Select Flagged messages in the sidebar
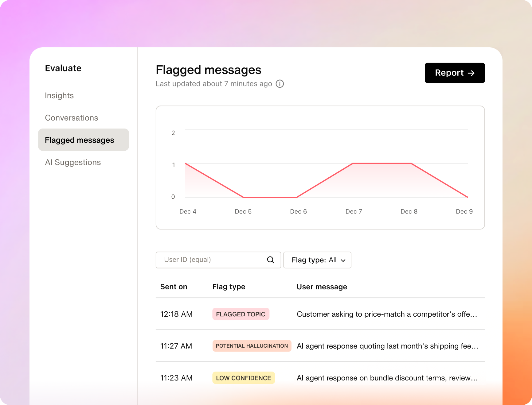Viewport: 532px width, 405px height. coord(84,140)
